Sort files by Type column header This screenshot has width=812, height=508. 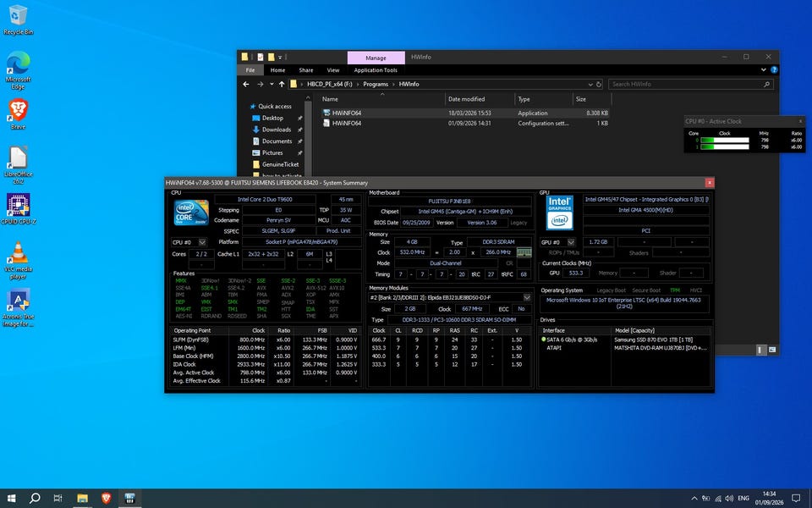click(x=543, y=99)
